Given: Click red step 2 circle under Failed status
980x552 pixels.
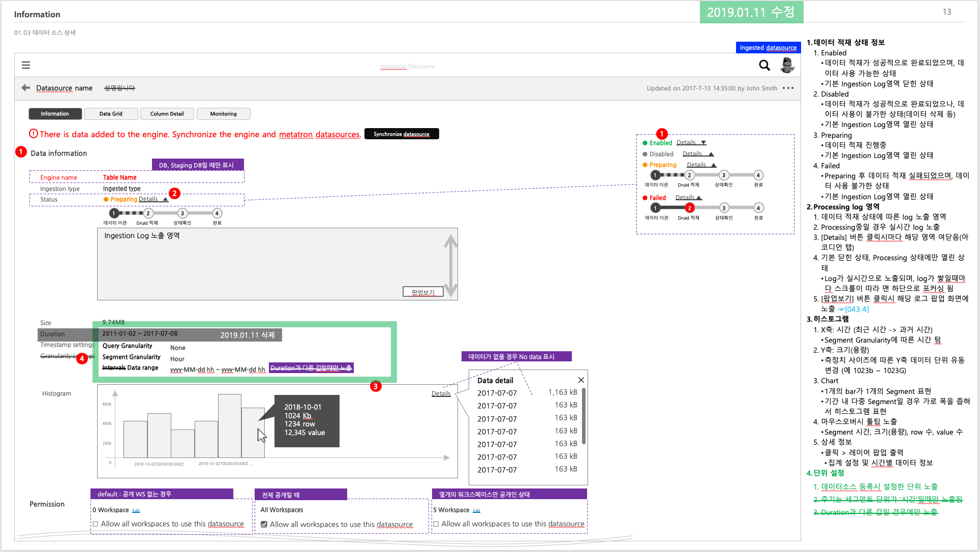Looking at the screenshot, I should pos(689,208).
